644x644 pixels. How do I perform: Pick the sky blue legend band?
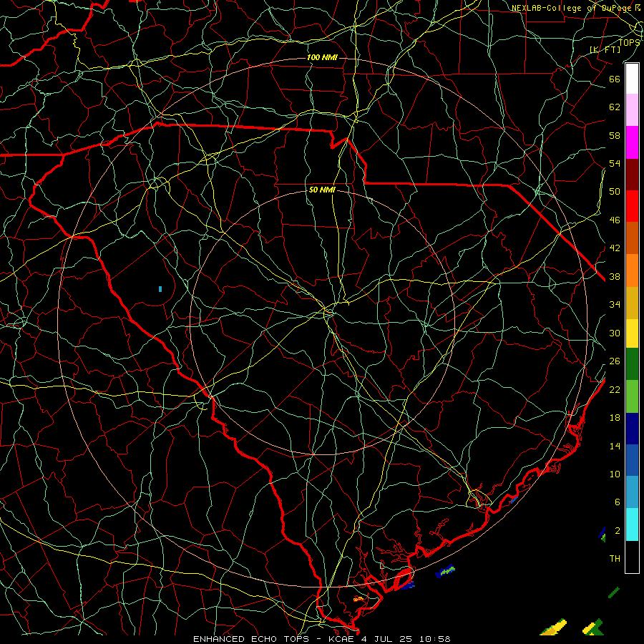632,492
